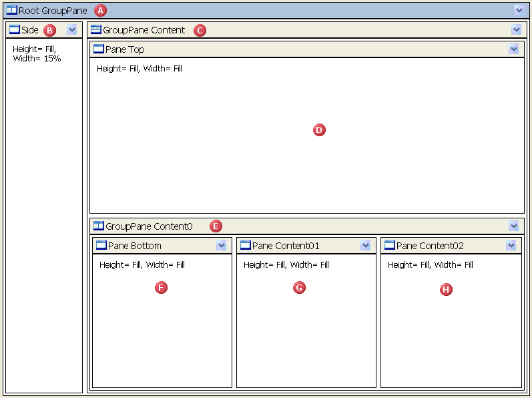This screenshot has height=398, width=532.
Task: Click the Pane Top window icon
Action: click(99, 49)
